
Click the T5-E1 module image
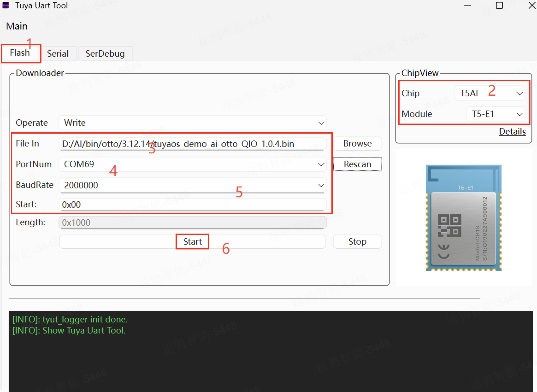(x=463, y=218)
